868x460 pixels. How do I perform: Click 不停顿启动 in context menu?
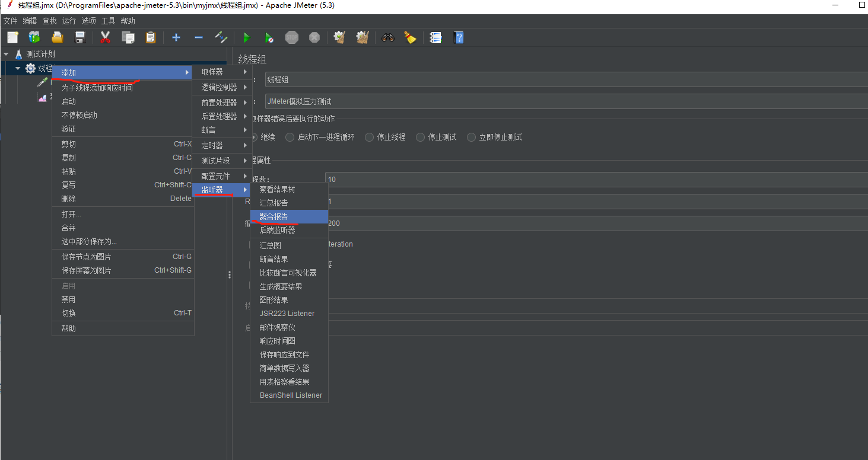[x=123, y=115]
